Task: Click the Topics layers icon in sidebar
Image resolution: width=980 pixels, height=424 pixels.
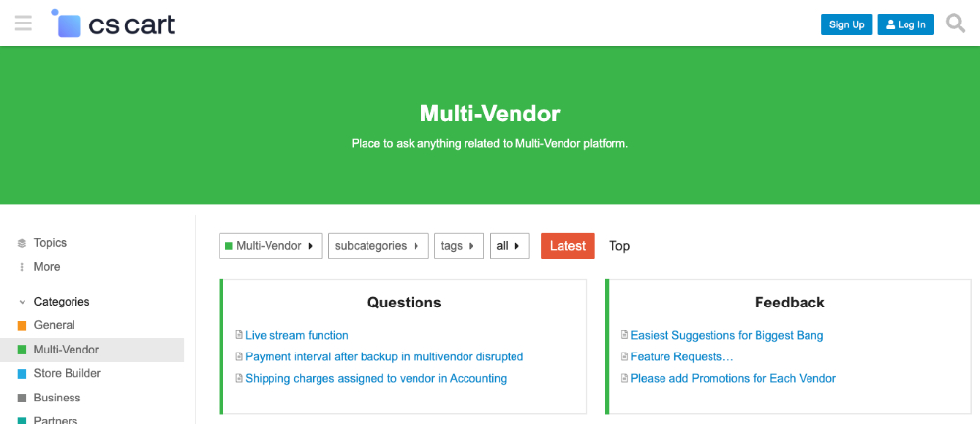Action: pos(22,243)
